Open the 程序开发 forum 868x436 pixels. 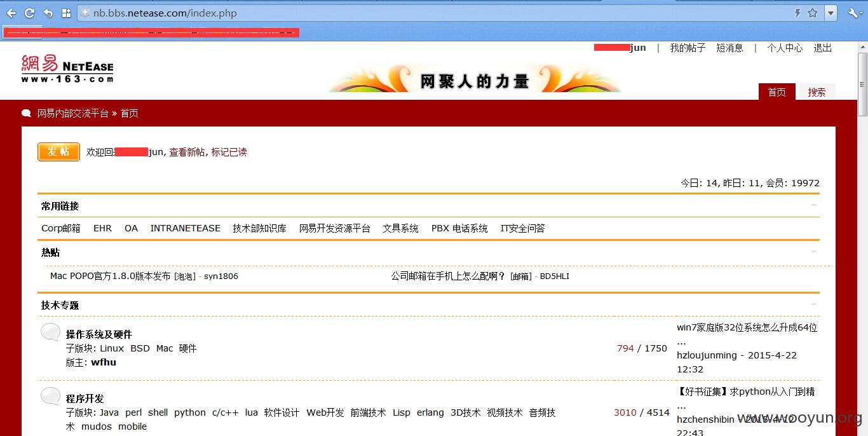click(85, 399)
